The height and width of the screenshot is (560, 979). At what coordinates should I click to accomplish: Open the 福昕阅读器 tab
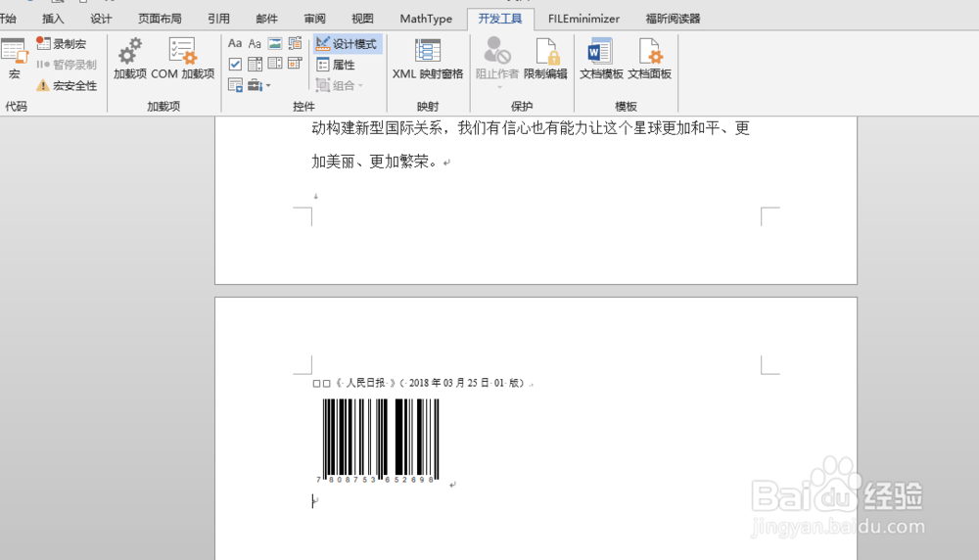coord(674,19)
